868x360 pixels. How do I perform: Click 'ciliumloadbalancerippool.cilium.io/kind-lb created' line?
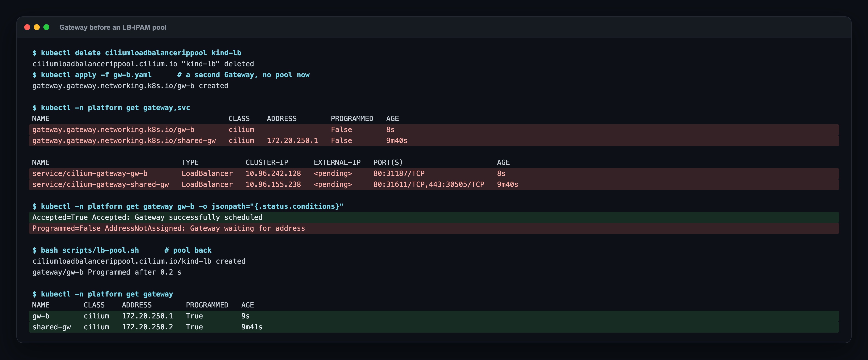click(x=139, y=261)
